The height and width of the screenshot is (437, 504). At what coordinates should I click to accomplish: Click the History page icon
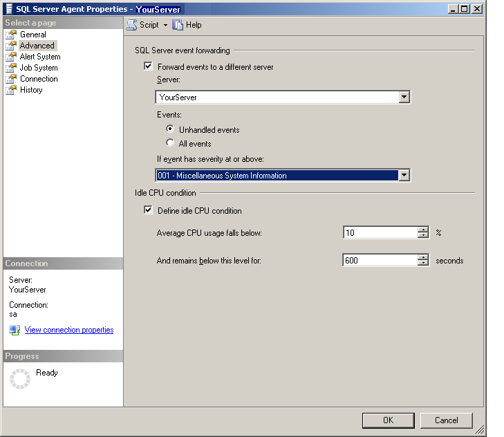click(x=10, y=90)
